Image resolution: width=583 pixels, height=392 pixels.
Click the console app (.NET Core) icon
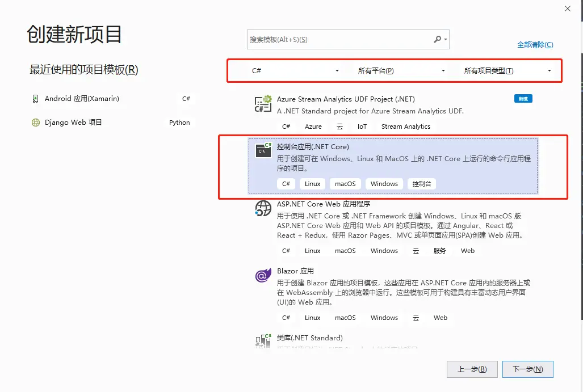tap(263, 150)
